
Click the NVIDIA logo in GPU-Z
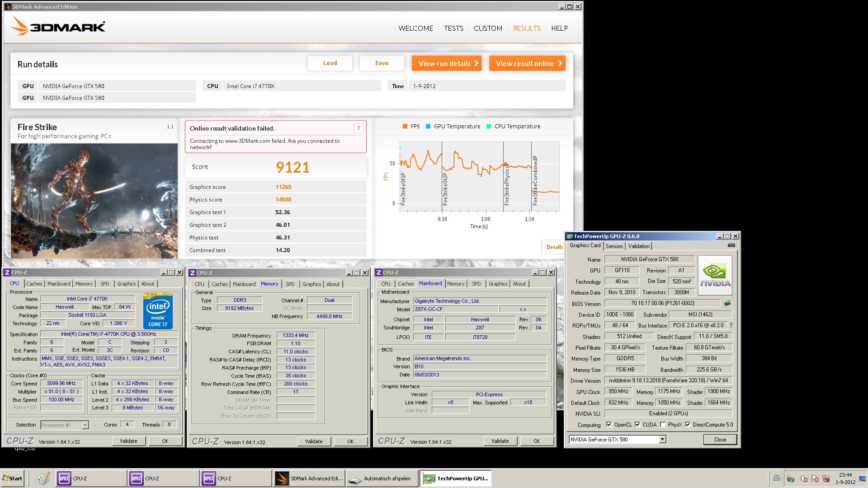(x=715, y=276)
